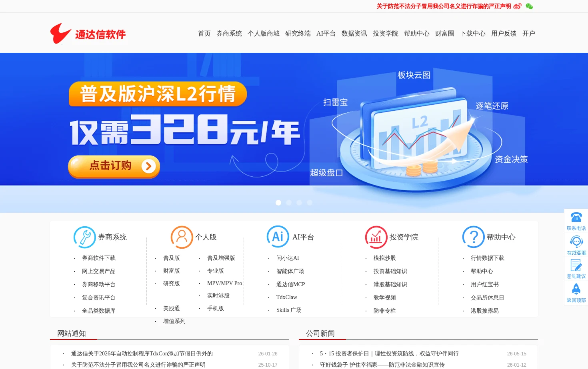Open 财富版 link

[172, 271]
